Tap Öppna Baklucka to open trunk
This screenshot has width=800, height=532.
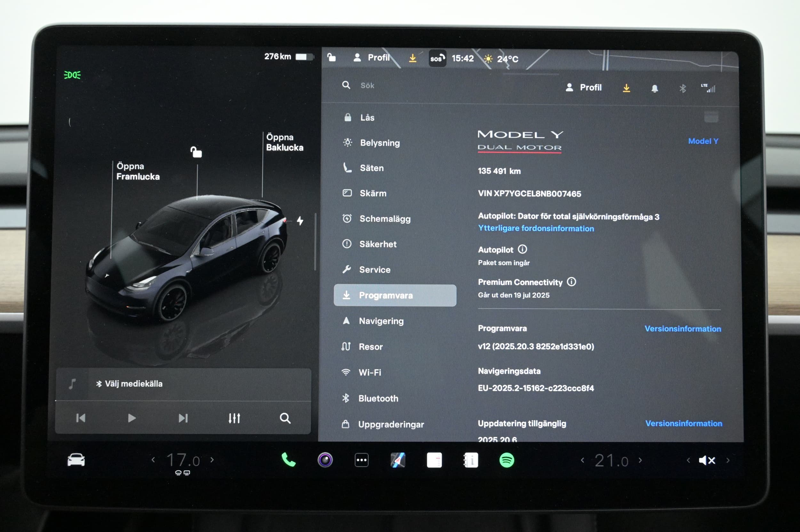pos(284,142)
